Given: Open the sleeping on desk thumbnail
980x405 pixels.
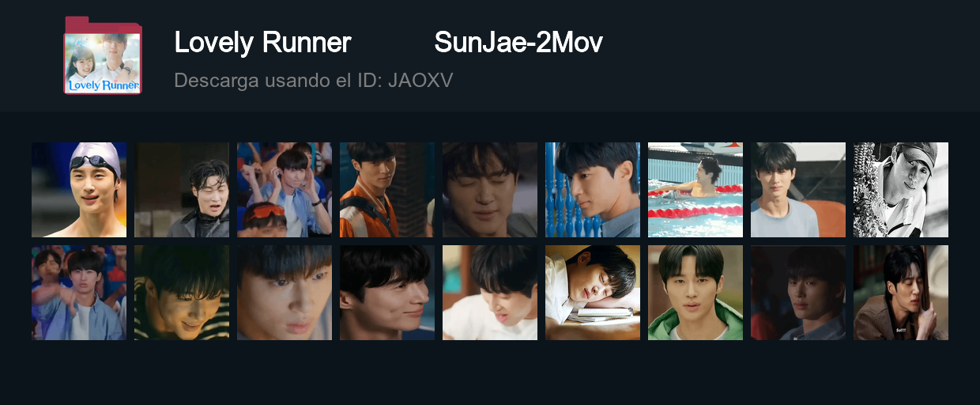Looking at the screenshot, I should point(593,293).
